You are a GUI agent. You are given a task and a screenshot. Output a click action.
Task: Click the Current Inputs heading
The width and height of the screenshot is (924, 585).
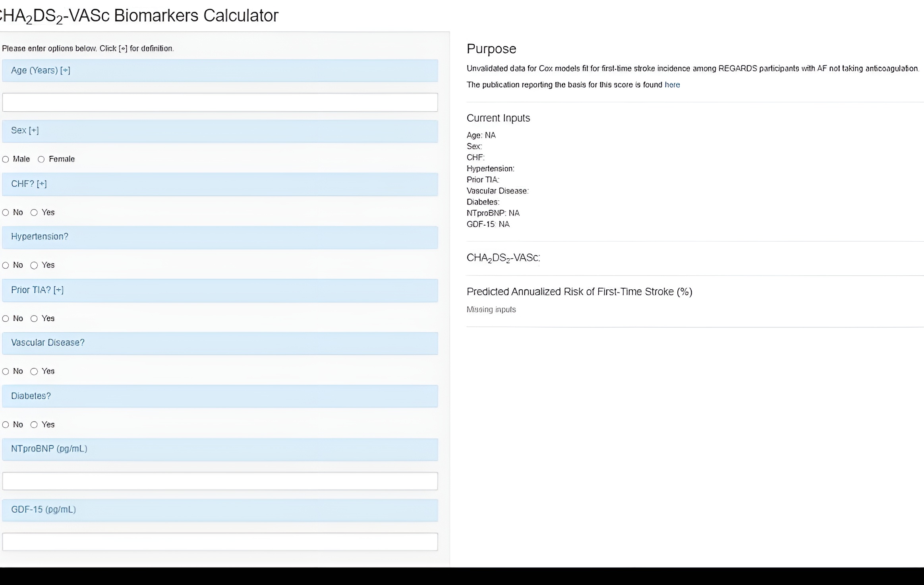tap(498, 118)
